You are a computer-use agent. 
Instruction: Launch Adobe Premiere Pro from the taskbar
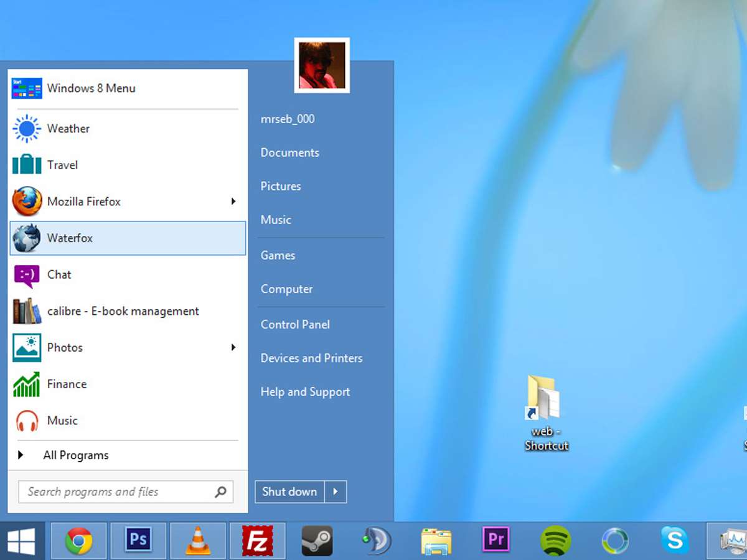coord(495,540)
